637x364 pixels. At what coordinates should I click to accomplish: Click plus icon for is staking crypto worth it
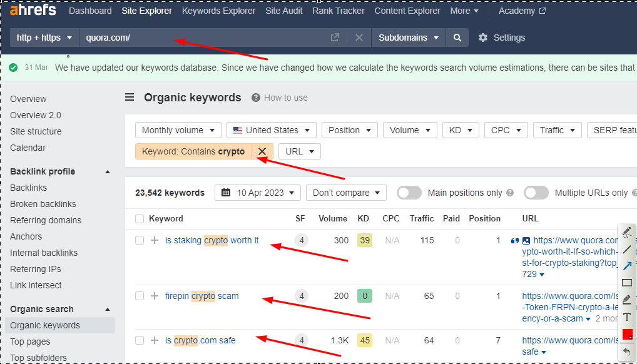155,241
